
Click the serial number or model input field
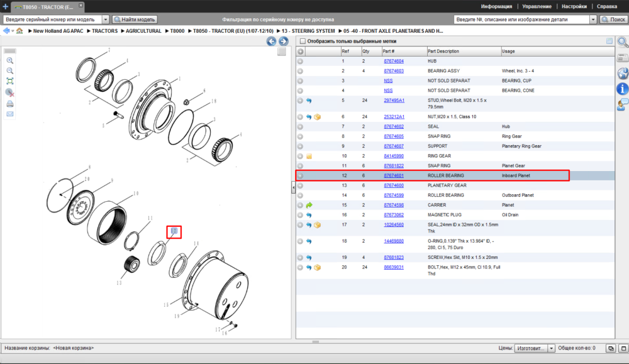click(x=53, y=19)
